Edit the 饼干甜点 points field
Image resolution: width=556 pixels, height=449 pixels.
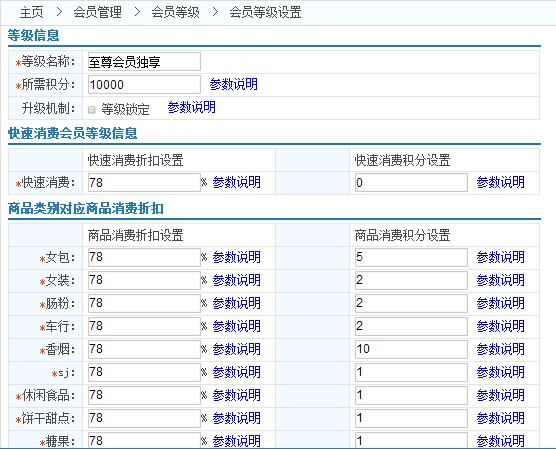411,418
